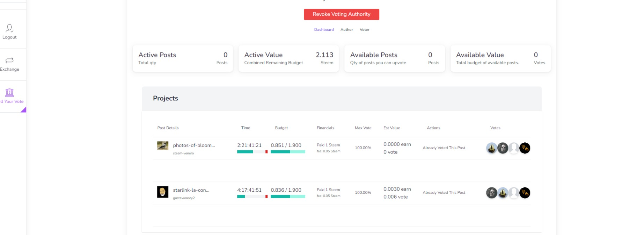
Task: Open the photos-of-bloom post thumbnail
Action: click(x=163, y=145)
